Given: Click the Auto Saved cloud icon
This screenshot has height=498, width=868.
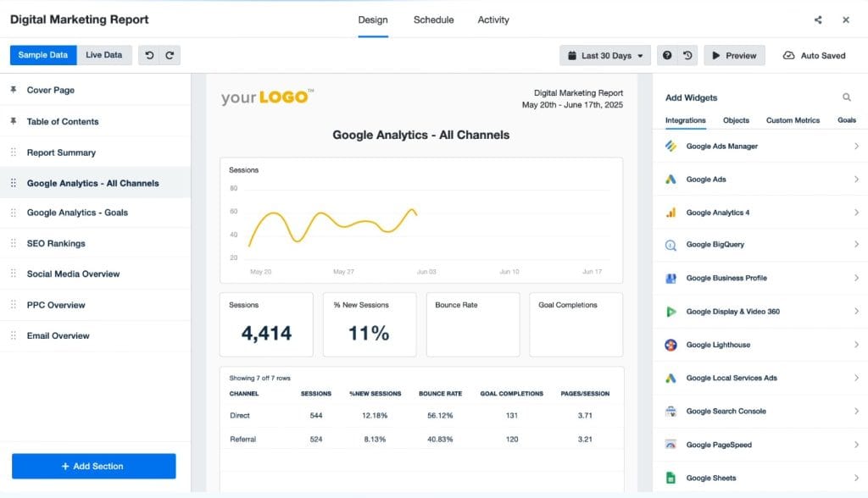Looking at the screenshot, I should pos(788,55).
